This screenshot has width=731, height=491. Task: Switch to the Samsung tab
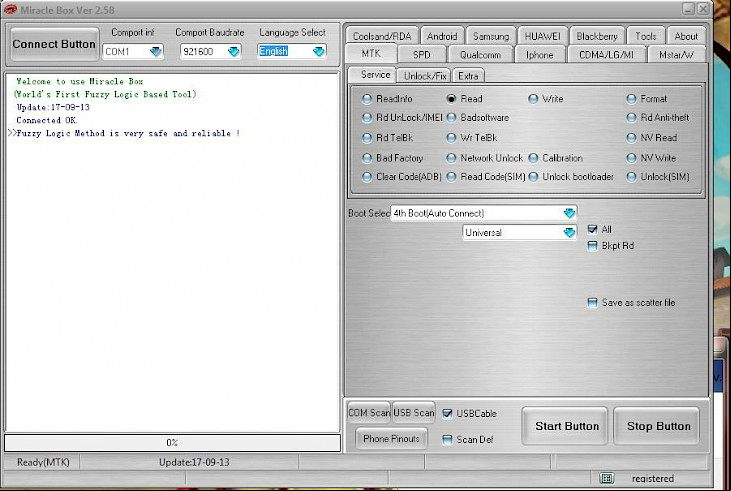[491, 36]
